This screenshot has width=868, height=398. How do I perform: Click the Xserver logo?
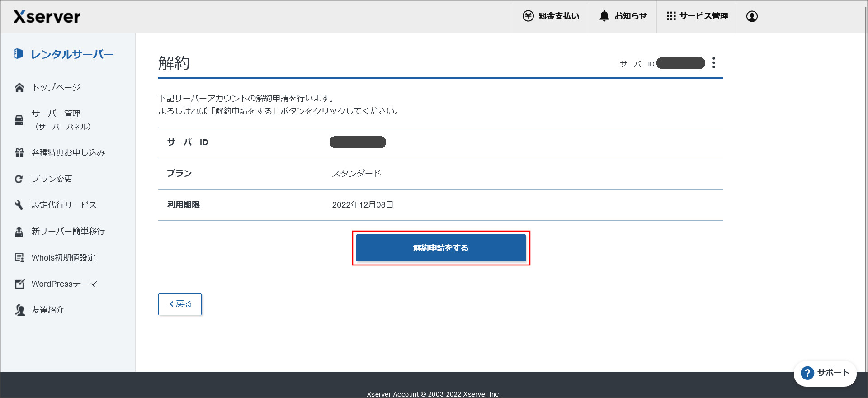(47, 17)
